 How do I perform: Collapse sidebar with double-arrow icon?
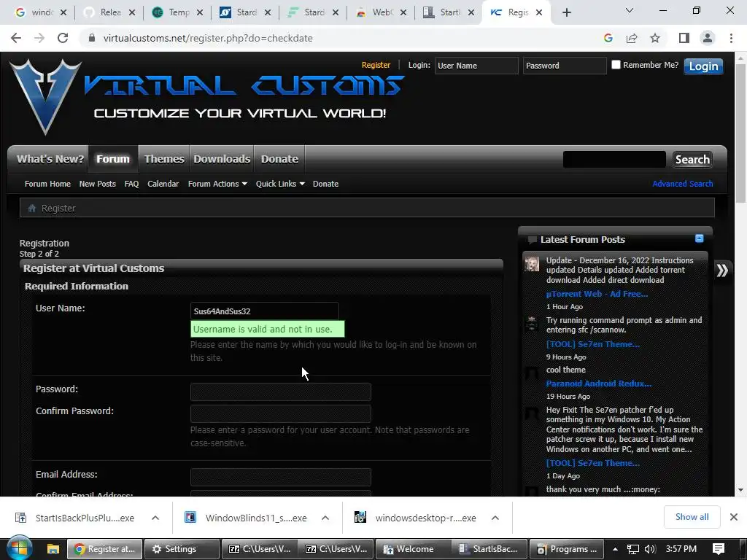[x=722, y=271]
